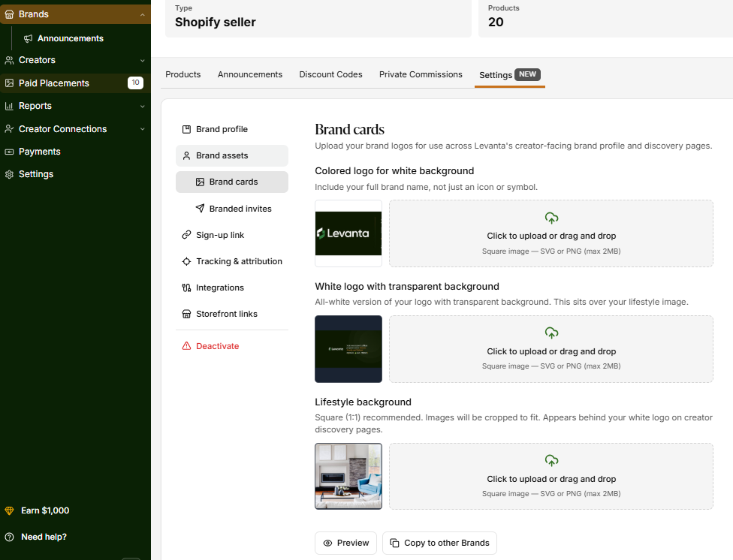Click the Reports bar chart icon
The width and height of the screenshot is (733, 560).
coord(9,106)
